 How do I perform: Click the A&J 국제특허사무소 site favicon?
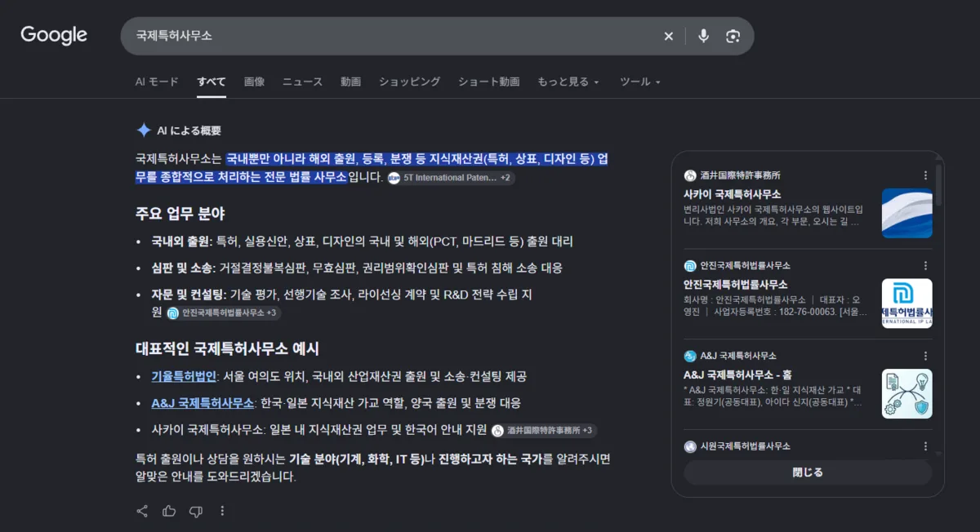690,356
